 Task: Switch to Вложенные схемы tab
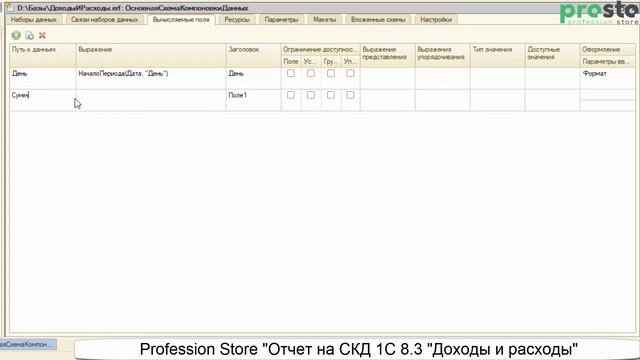[x=378, y=20]
